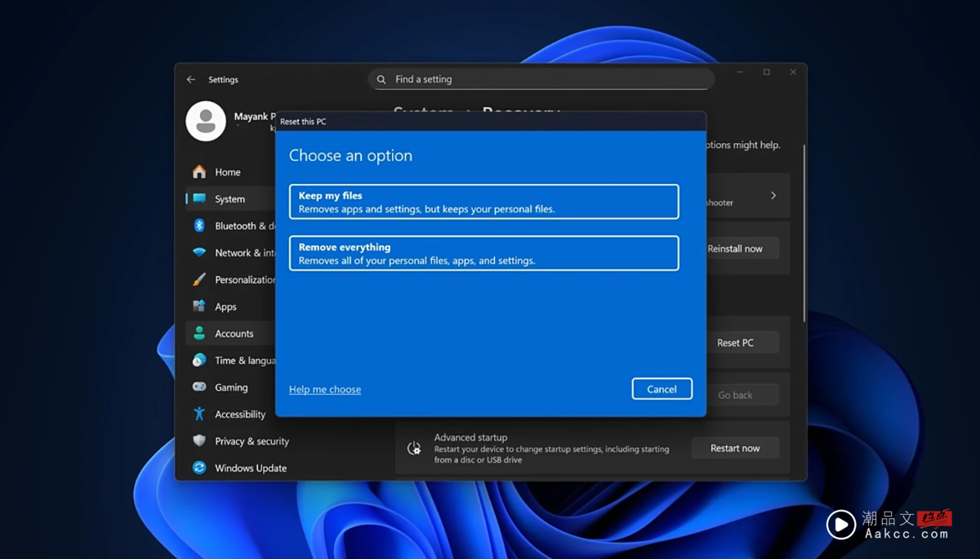Viewport: 980px width, 559px height.
Task: Select the Keep my files option
Action: tap(483, 201)
